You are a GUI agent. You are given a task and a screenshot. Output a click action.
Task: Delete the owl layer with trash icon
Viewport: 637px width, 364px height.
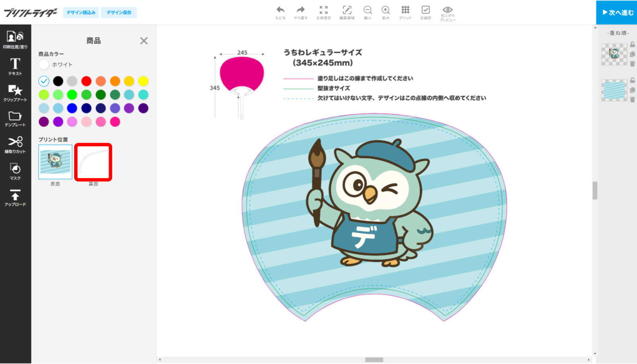click(632, 64)
